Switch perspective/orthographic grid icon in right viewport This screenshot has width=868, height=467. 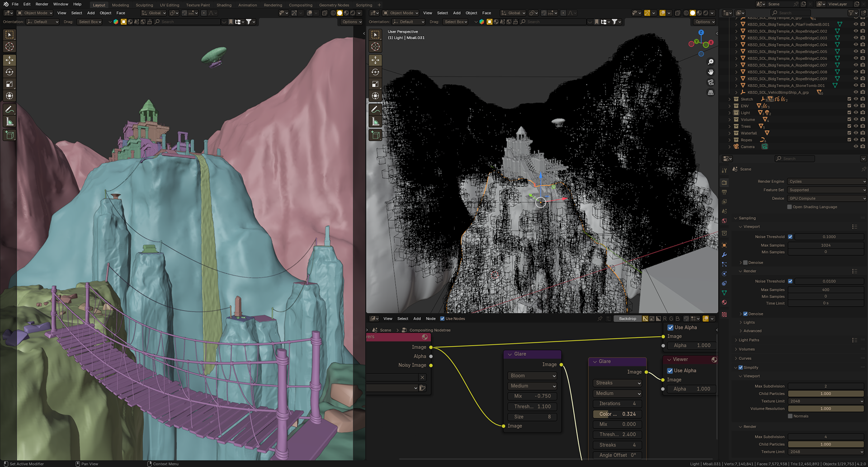pyautogui.click(x=711, y=92)
